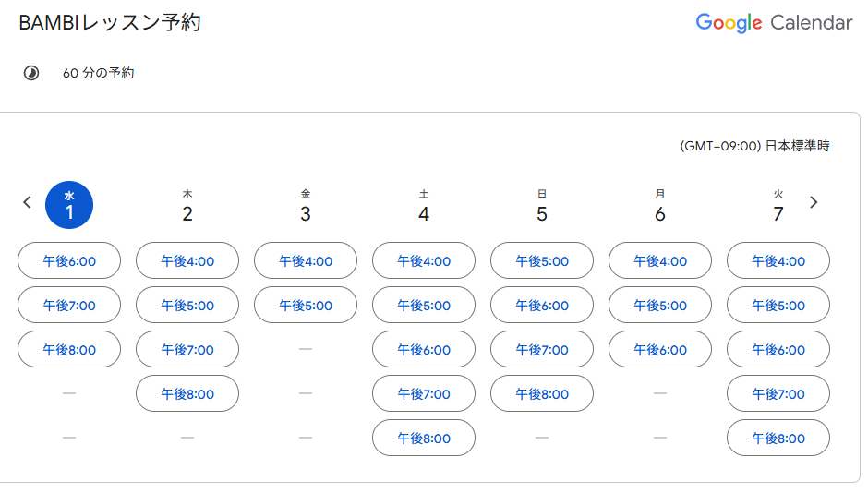Screen dimensions: 868x493
Task: Go to the previous week arrow
Action: click(27, 202)
